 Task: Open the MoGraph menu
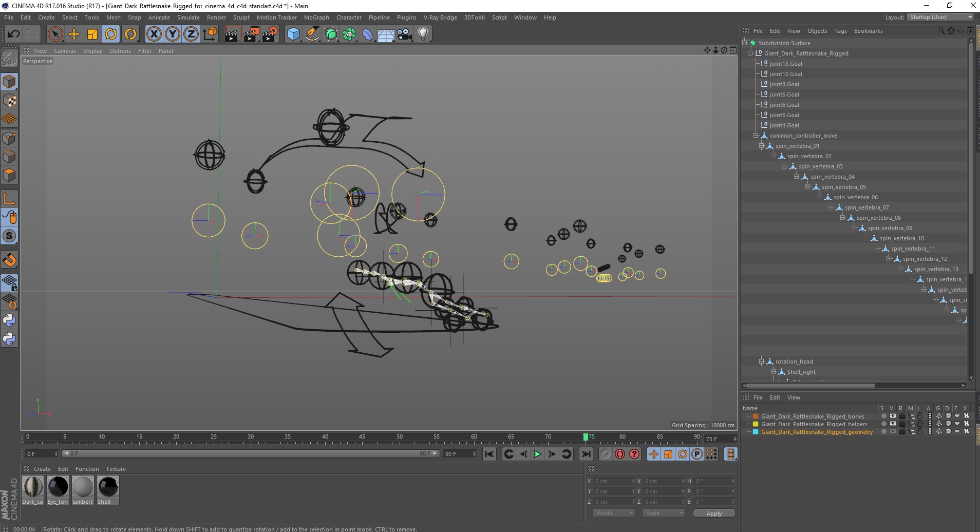pyautogui.click(x=316, y=17)
